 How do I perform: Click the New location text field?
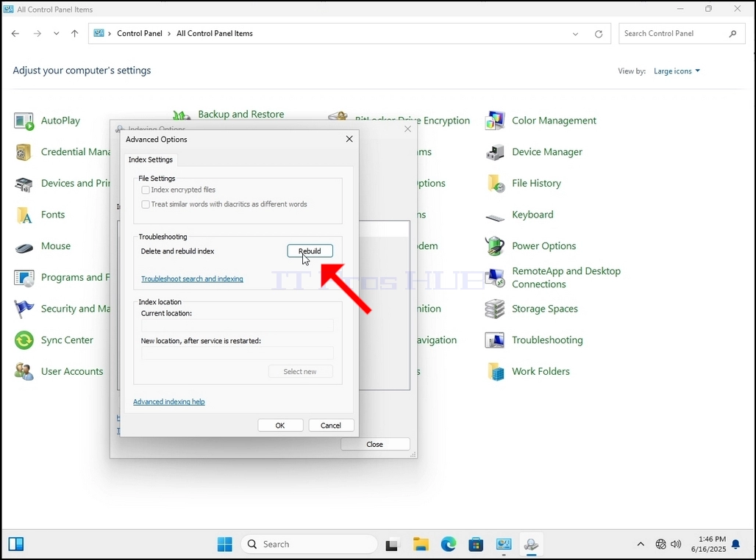click(238, 353)
